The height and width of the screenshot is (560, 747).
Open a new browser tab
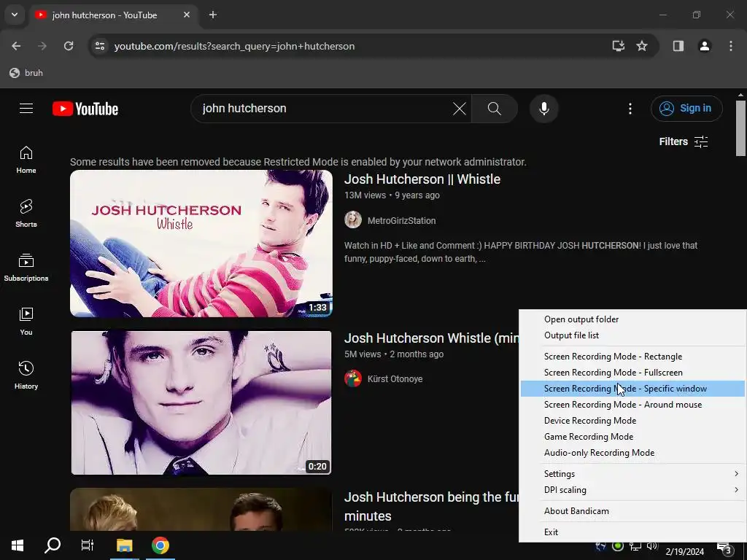coord(213,15)
